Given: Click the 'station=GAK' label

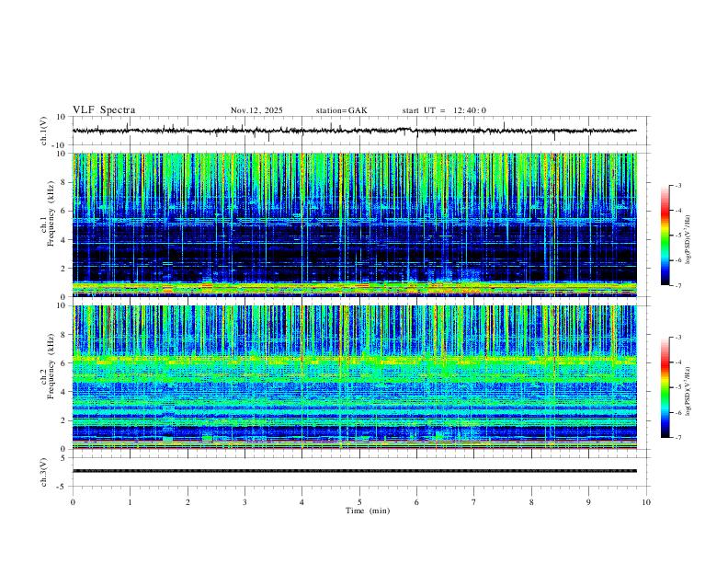Looking at the screenshot, I should [341, 110].
